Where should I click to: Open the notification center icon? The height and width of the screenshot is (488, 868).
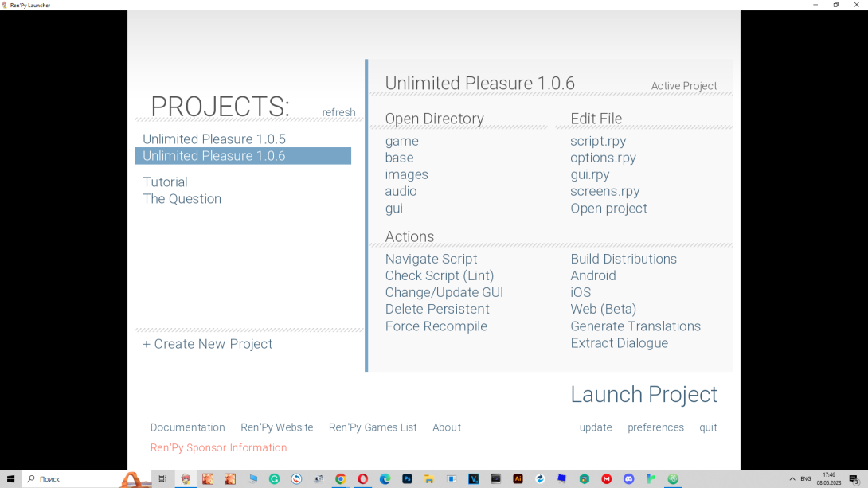tap(854, 479)
